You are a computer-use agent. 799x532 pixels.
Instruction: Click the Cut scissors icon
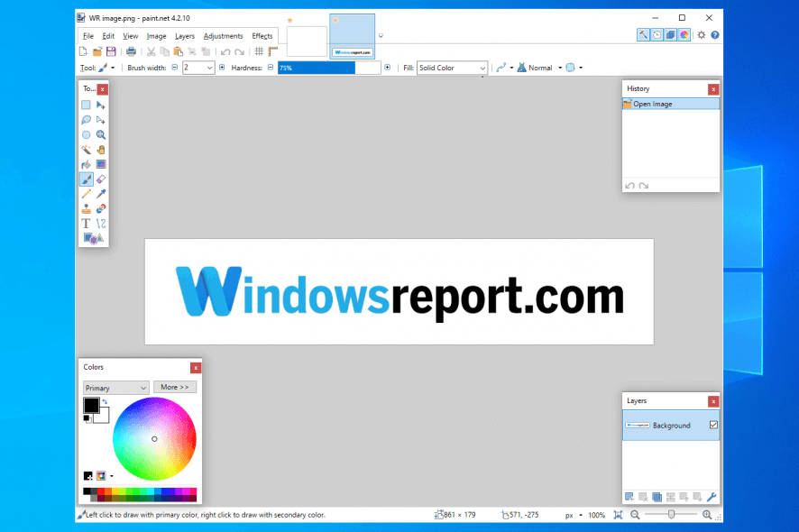(151, 51)
